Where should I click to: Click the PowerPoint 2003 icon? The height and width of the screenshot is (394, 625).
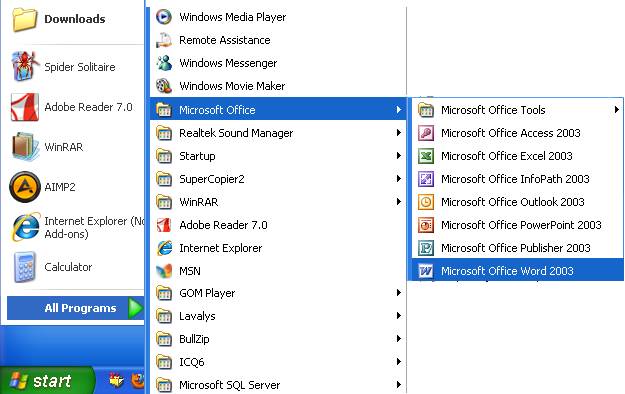coord(426,225)
